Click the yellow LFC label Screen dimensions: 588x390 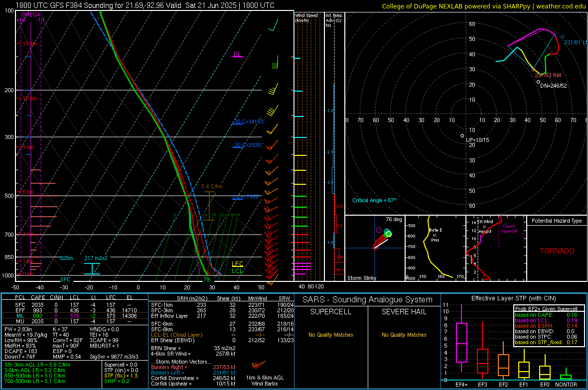click(237, 264)
